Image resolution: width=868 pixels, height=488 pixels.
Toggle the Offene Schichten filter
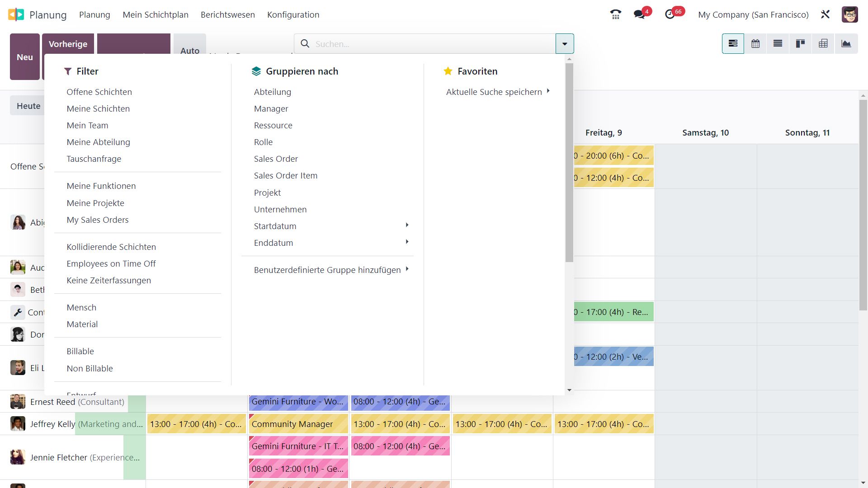[x=99, y=92]
